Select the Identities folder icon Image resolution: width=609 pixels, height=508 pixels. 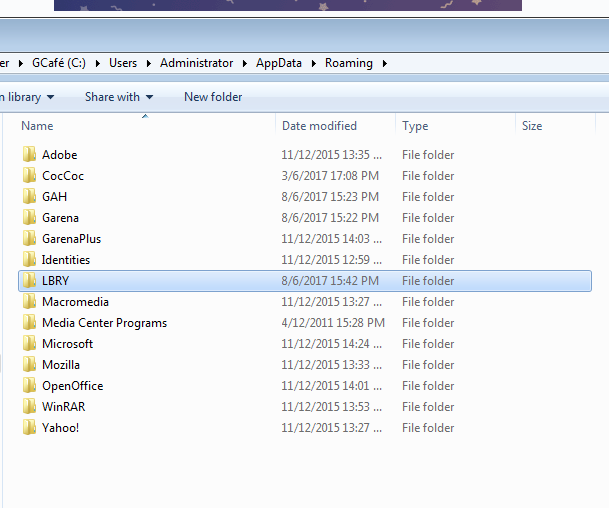(x=29, y=259)
